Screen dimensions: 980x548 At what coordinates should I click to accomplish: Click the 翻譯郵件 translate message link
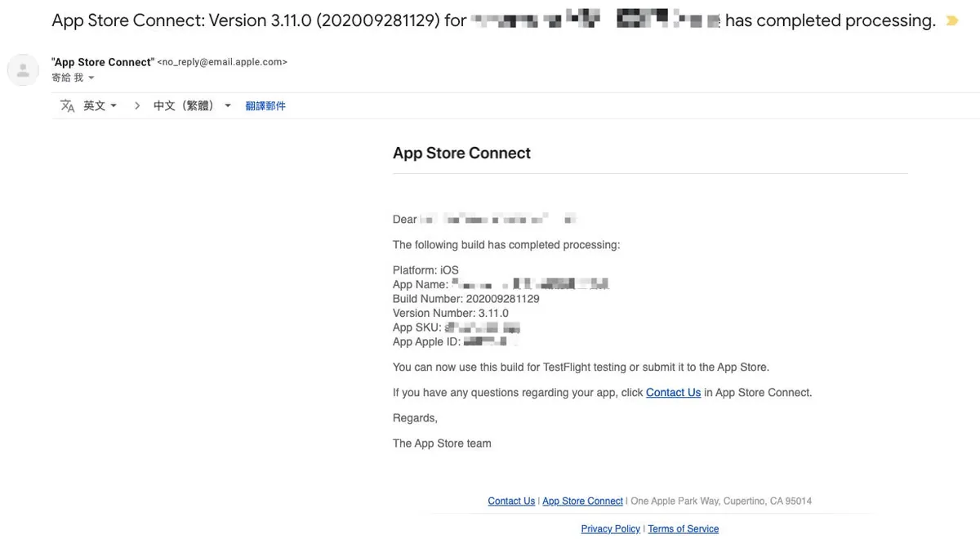[265, 106]
